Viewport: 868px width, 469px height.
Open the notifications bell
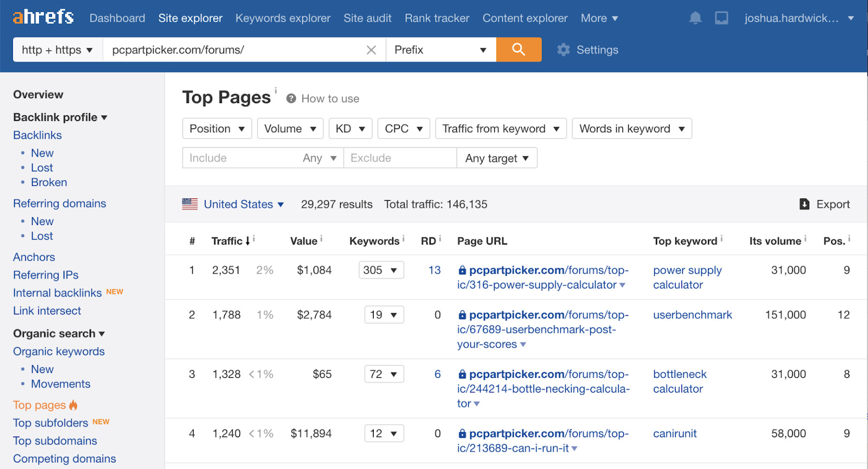pyautogui.click(x=695, y=18)
